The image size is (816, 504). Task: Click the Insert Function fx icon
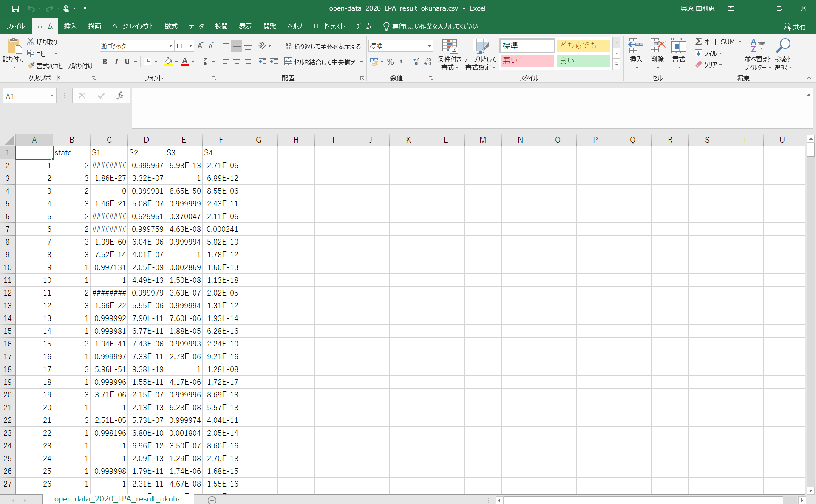click(x=120, y=96)
